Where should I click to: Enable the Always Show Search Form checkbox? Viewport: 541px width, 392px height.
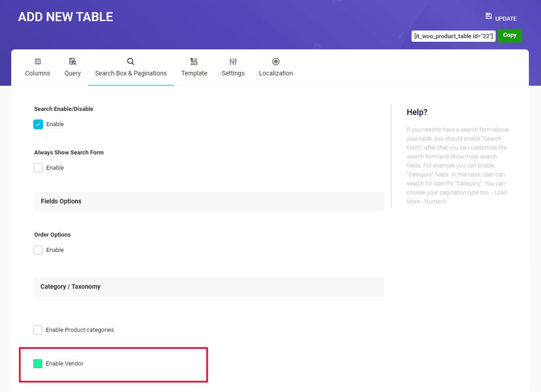tap(38, 167)
